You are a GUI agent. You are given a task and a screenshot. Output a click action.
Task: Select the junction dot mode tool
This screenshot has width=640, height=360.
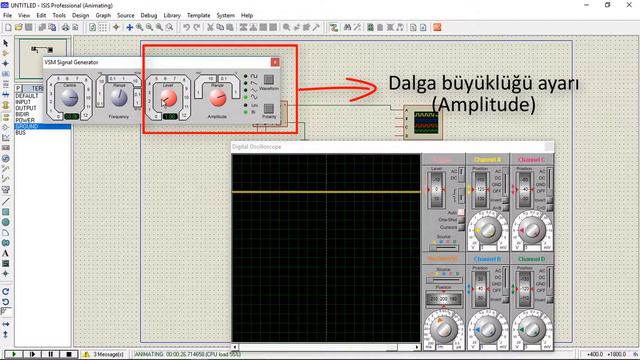(x=5, y=64)
